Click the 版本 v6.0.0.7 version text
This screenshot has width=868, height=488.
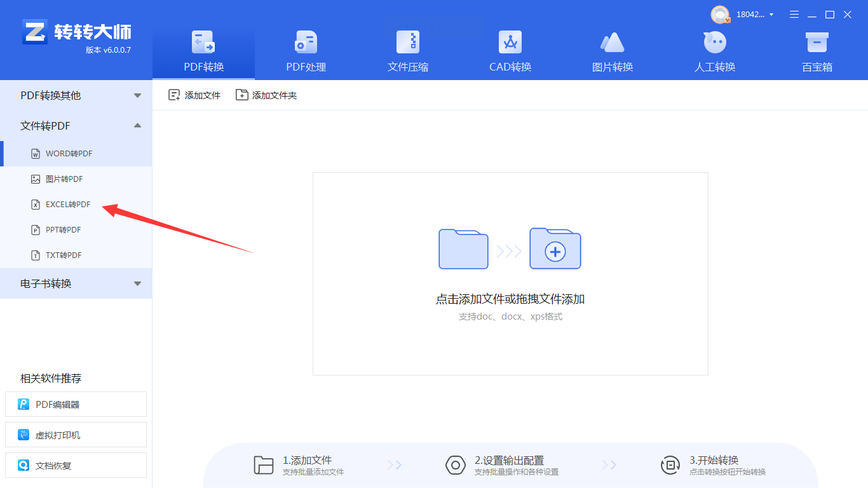108,50
